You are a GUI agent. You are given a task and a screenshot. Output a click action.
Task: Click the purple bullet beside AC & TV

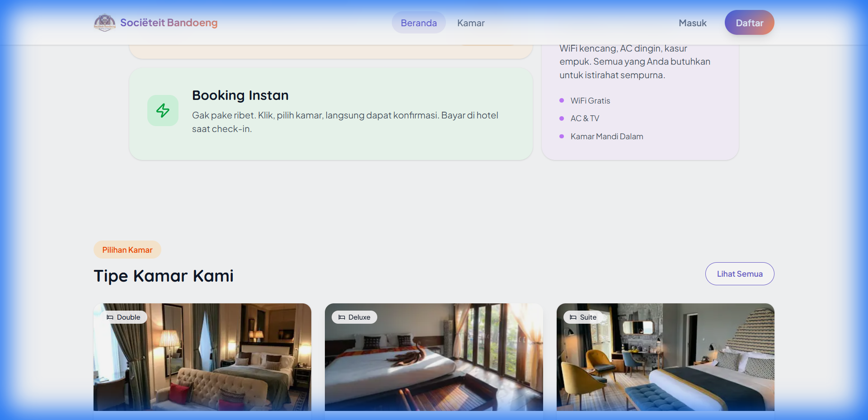coord(562,118)
